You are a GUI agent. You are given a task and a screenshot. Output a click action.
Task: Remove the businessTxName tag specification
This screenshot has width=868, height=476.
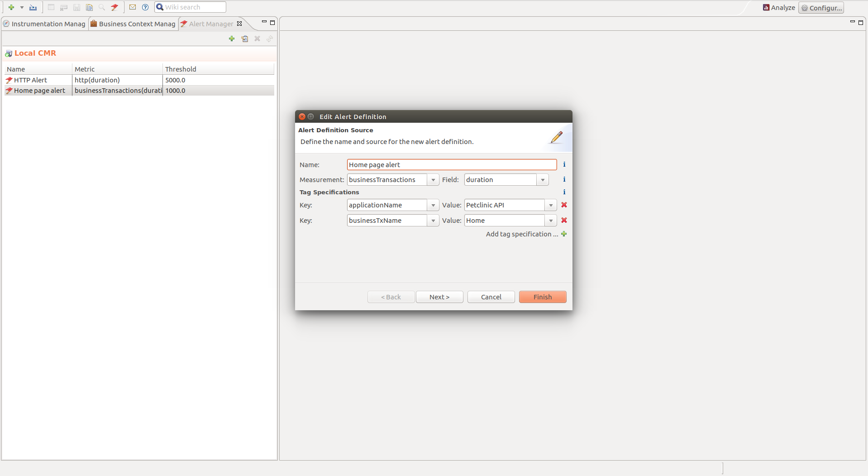tap(564, 220)
